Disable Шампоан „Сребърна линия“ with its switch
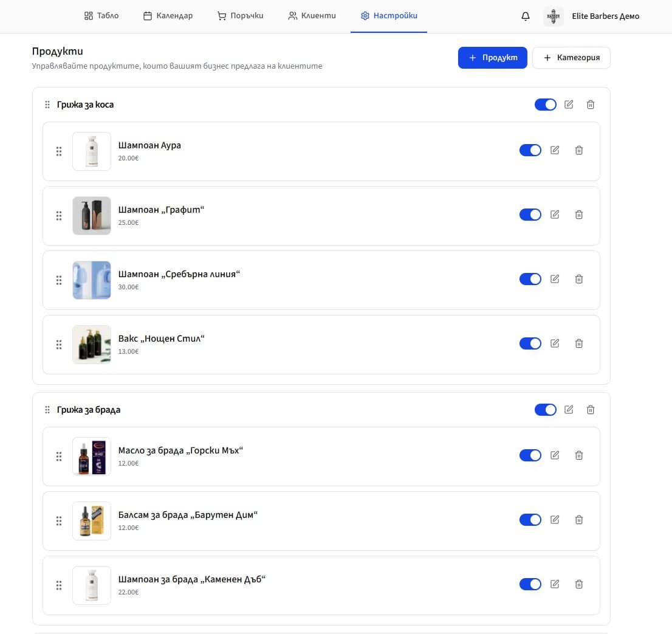The image size is (672, 634). [530, 279]
